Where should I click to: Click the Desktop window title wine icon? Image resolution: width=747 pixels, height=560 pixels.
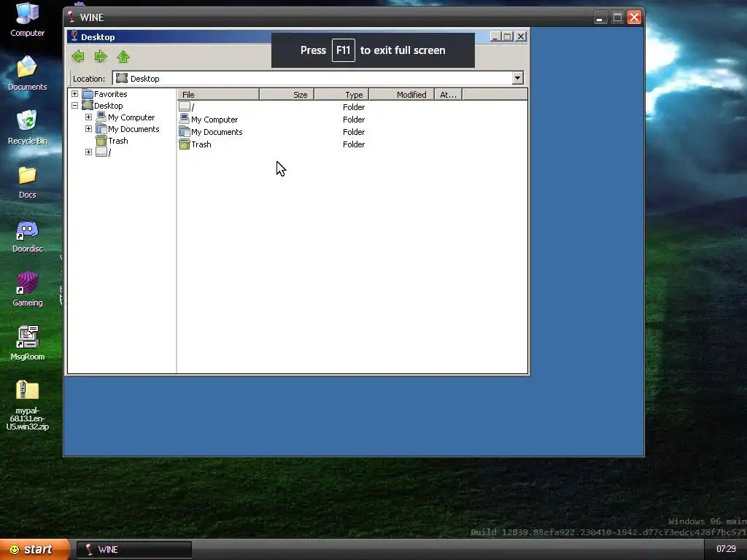click(x=74, y=36)
